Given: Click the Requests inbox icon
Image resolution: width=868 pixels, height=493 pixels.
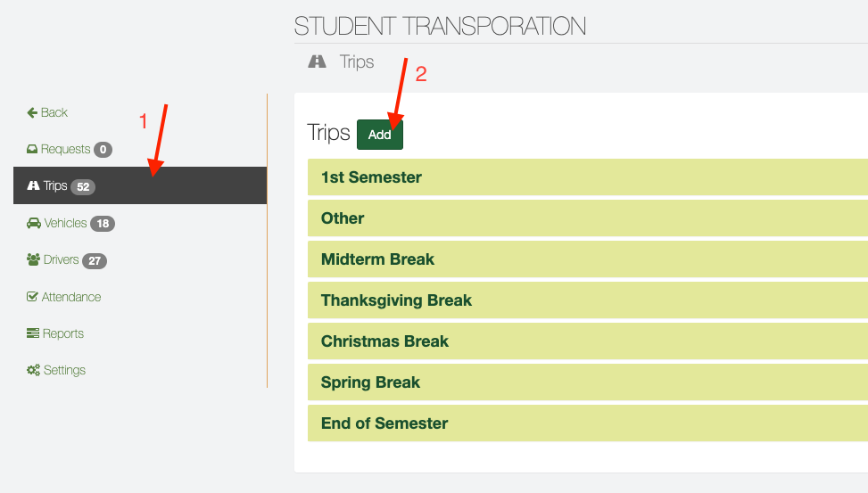Looking at the screenshot, I should pos(32,149).
